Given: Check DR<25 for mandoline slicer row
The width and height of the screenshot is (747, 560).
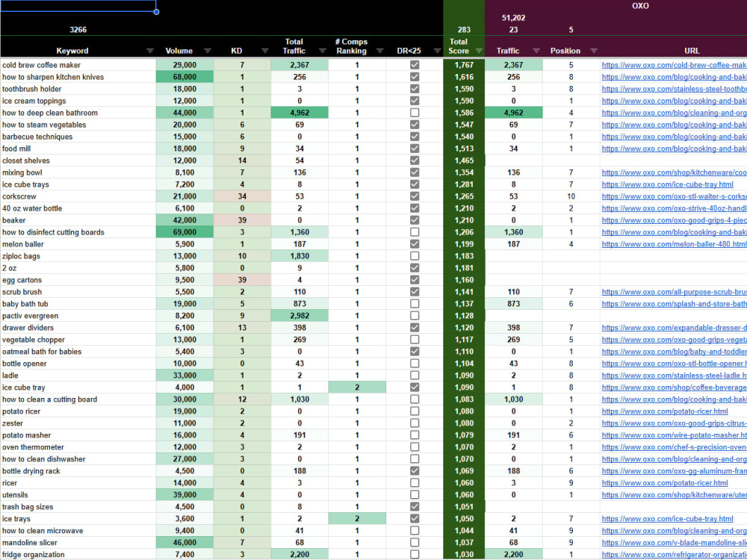Looking at the screenshot, I should pos(415,542).
